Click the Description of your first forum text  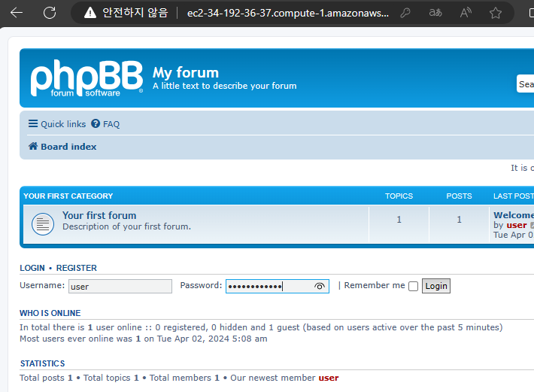pyautogui.click(x=126, y=226)
